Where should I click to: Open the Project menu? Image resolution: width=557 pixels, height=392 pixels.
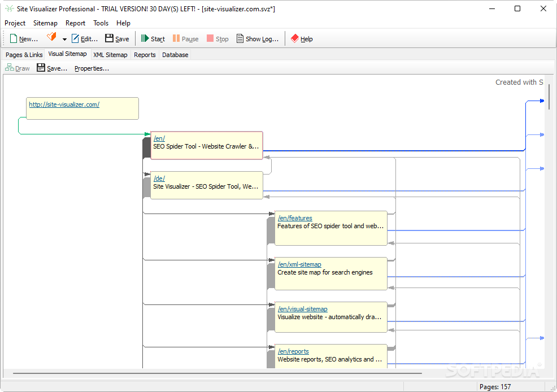pyautogui.click(x=15, y=23)
